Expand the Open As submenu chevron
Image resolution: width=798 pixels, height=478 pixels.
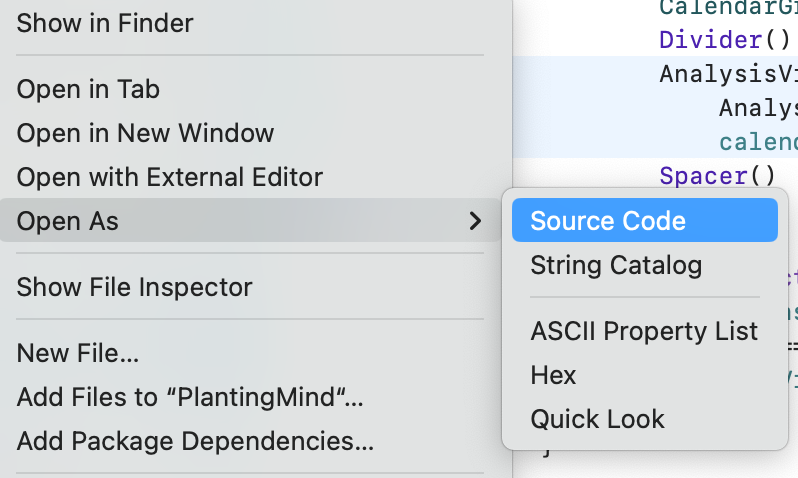475,221
